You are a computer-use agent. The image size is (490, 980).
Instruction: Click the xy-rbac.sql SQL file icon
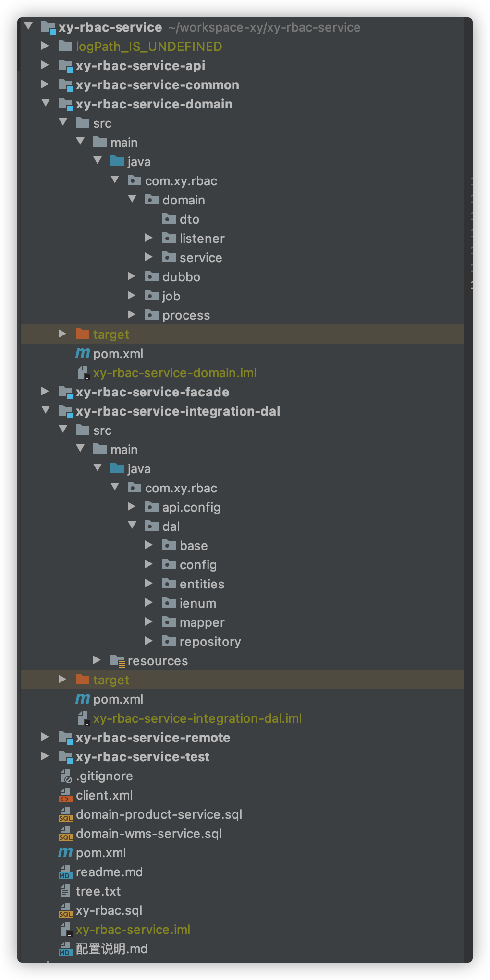click(x=66, y=910)
